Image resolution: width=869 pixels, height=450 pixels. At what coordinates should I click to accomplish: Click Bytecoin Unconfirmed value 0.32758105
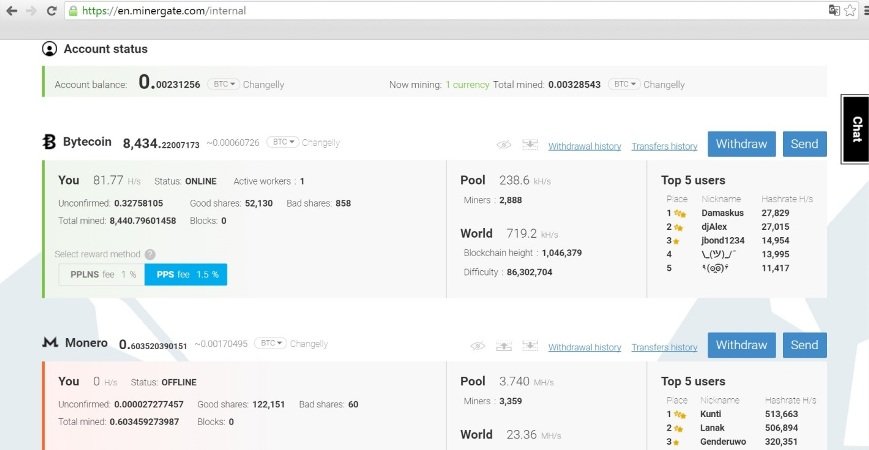[139, 203]
